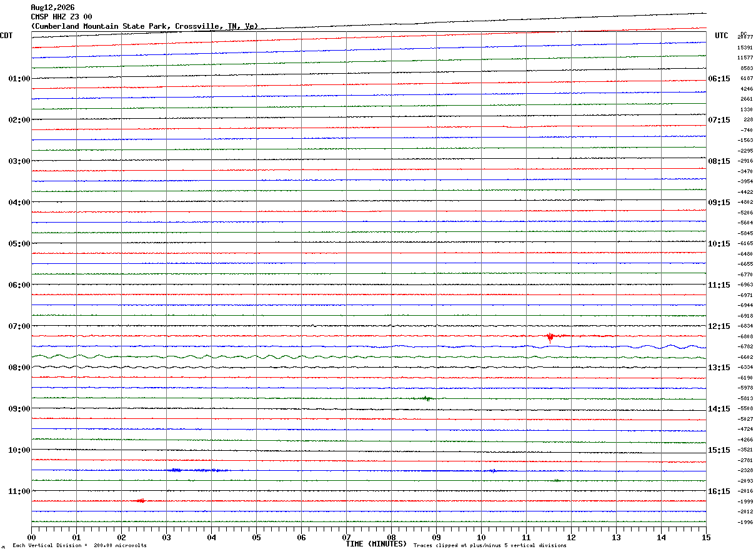Click the red event on the 11:15 trace
Viewport: 756px width, 554px height.
[x=141, y=500]
